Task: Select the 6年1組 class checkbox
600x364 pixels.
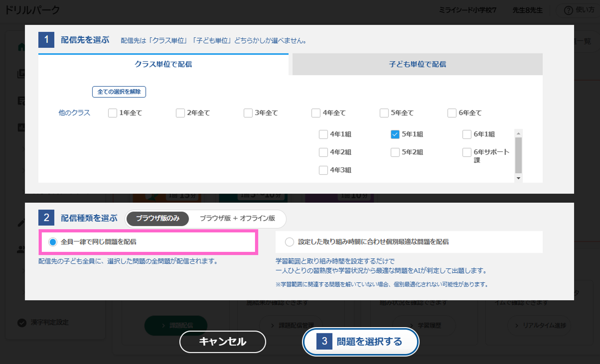Action: click(x=467, y=134)
